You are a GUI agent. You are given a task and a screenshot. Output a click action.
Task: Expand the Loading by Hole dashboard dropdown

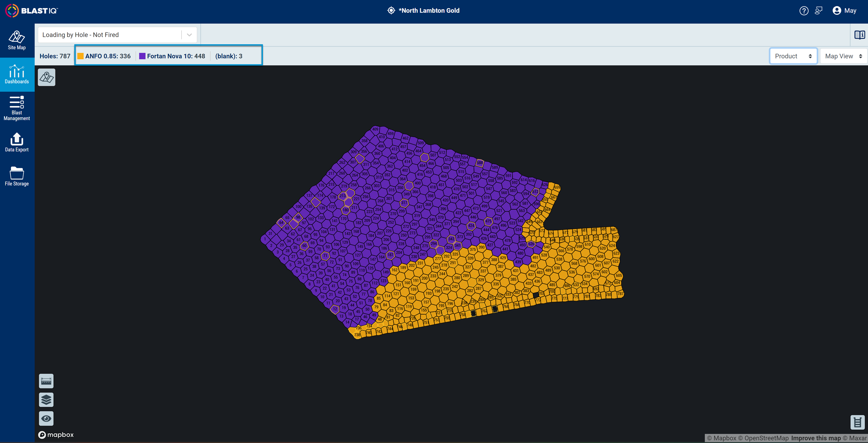click(117, 35)
